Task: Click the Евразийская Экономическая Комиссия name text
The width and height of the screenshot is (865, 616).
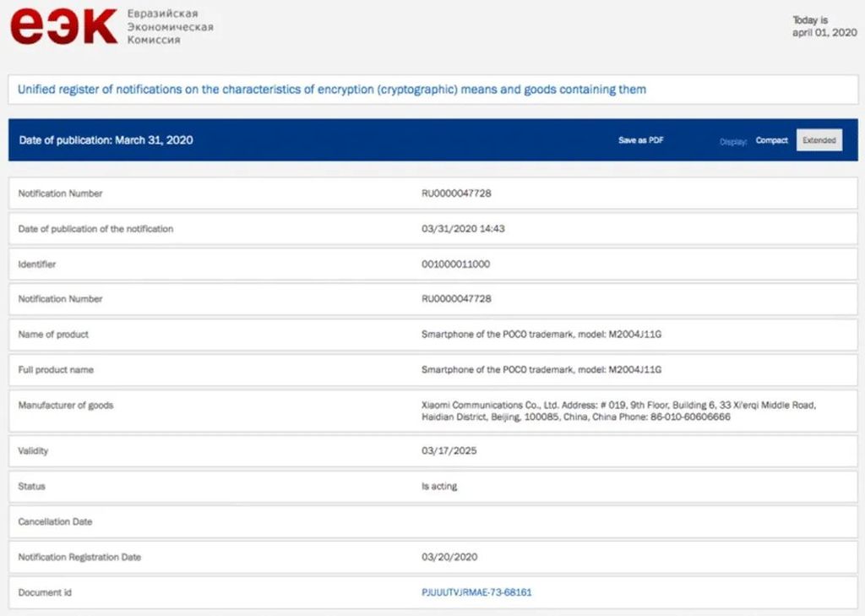Action: point(169,27)
